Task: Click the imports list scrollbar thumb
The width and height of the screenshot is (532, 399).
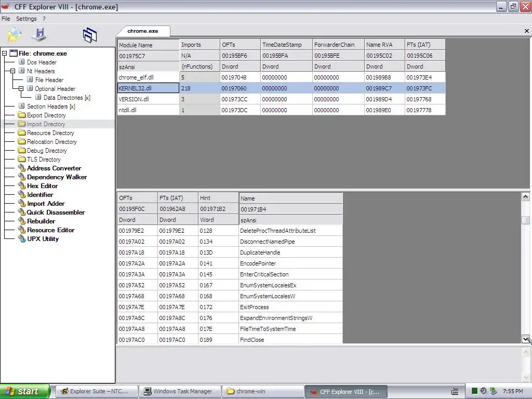Action: click(526, 220)
